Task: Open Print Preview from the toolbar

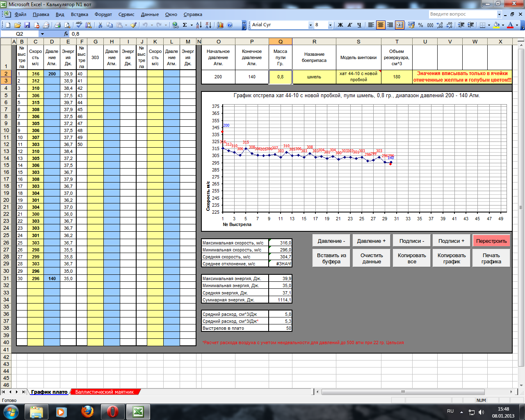Action: [x=67, y=25]
